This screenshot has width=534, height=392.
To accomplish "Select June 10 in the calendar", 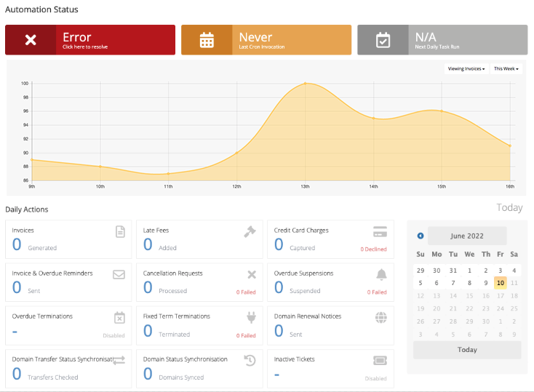I will coord(501,283).
